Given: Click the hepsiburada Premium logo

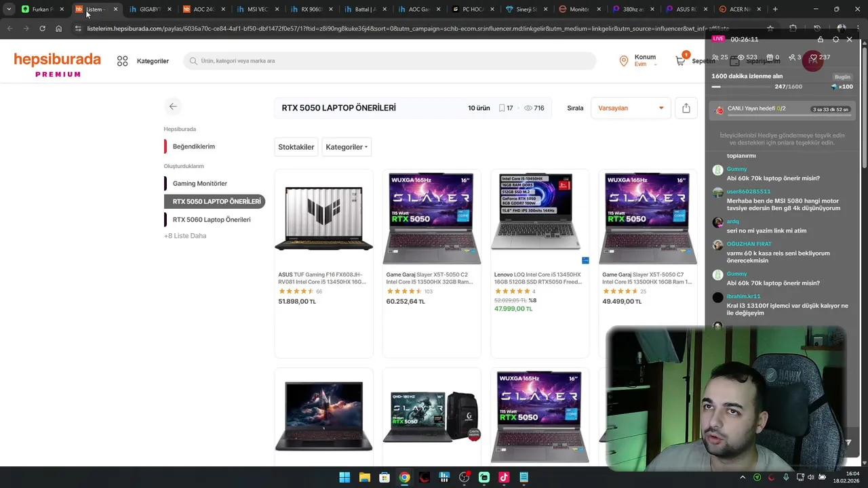Looking at the screenshot, I should click(58, 65).
